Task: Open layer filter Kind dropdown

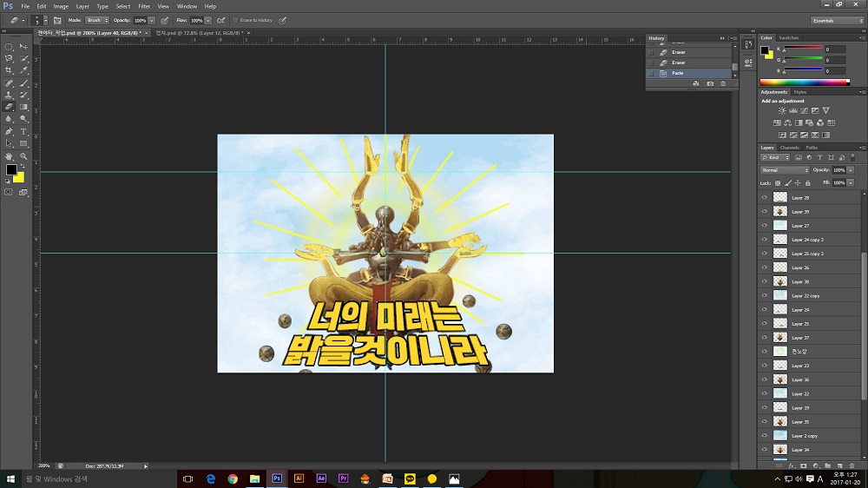Action: point(775,158)
